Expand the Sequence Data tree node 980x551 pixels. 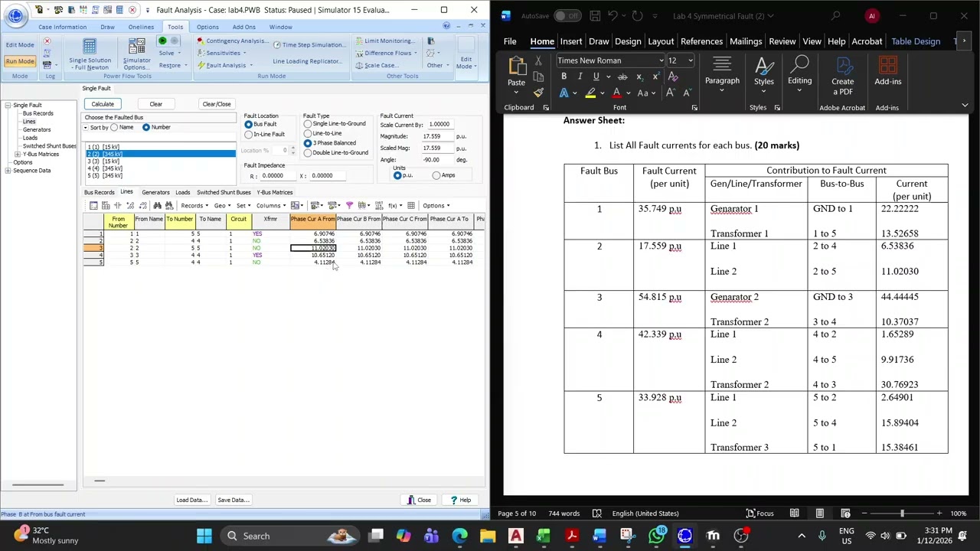pyautogui.click(x=8, y=171)
